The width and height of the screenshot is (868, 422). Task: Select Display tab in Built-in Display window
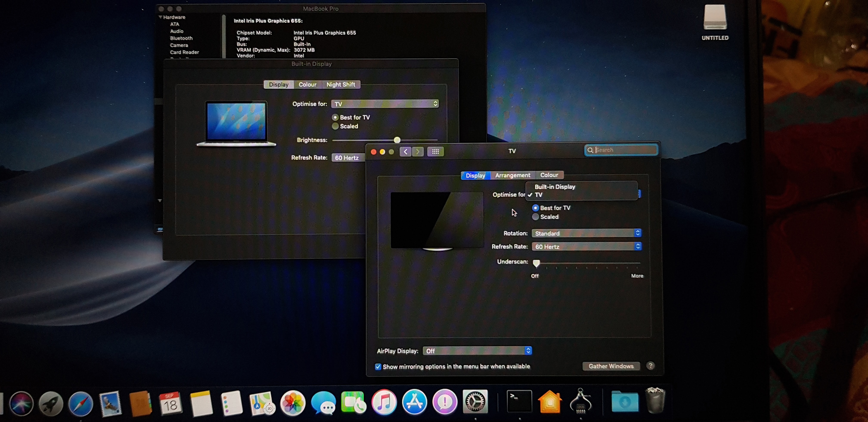point(279,85)
